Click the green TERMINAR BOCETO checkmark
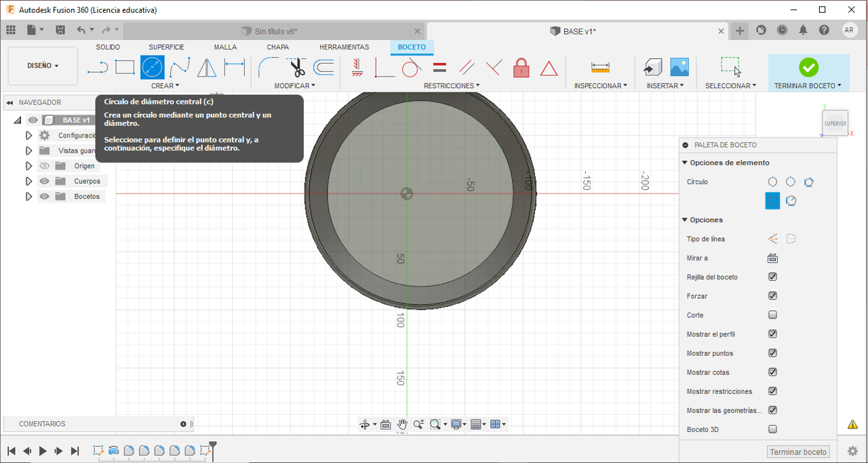 click(808, 67)
